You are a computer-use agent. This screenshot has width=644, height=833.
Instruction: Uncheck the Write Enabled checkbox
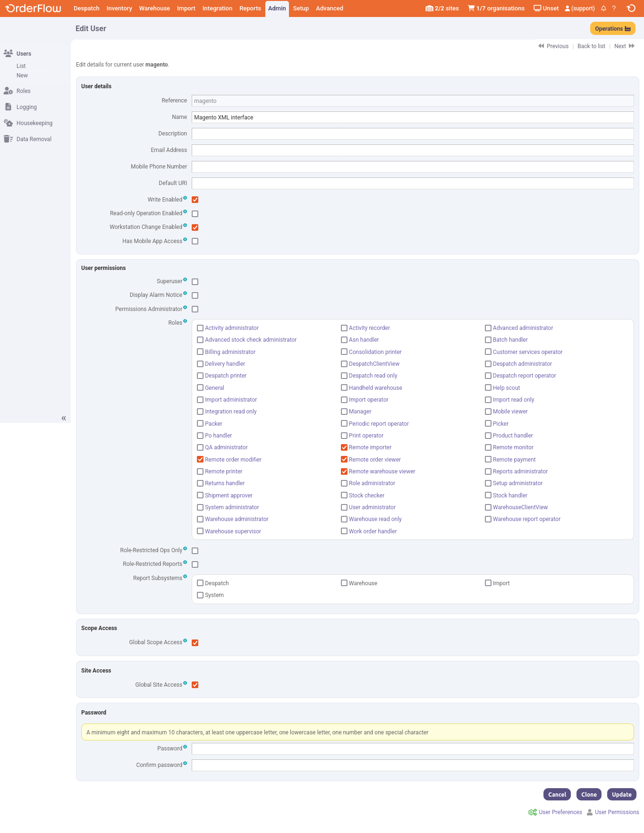(195, 200)
